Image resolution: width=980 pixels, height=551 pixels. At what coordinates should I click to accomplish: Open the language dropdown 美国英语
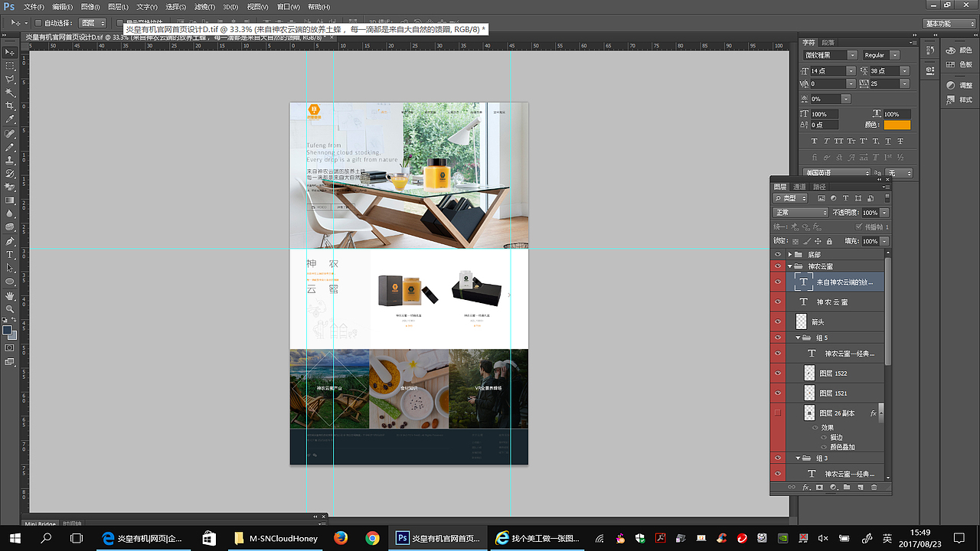(836, 173)
